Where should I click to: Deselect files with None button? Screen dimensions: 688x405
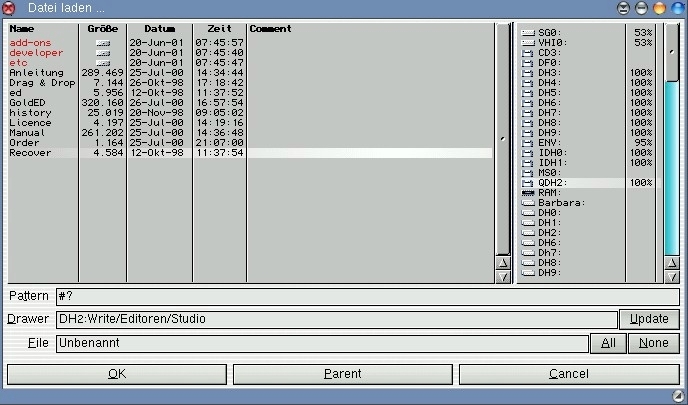tap(654, 343)
